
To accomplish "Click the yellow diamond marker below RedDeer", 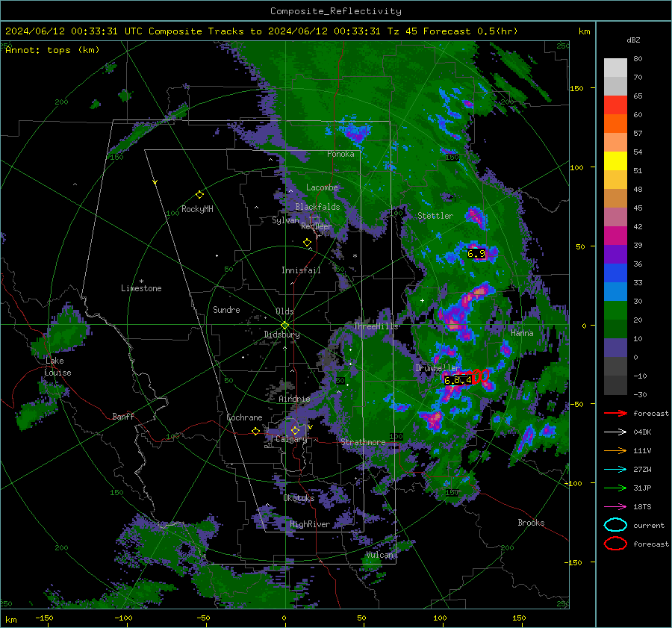I will tap(308, 243).
